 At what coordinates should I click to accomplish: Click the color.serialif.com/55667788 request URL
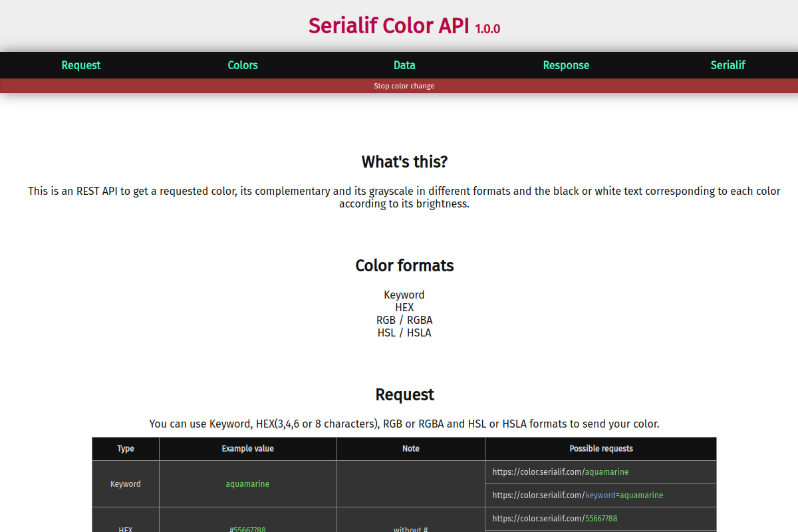(x=555, y=519)
